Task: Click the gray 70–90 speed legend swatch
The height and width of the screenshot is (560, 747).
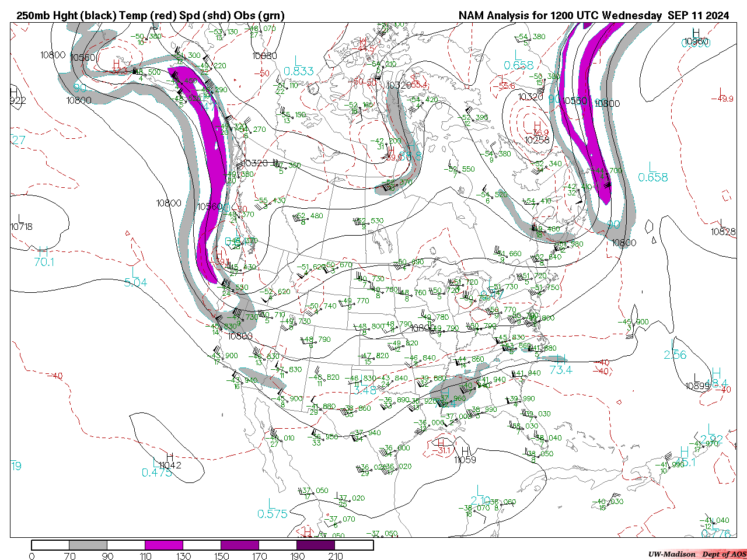Action: (x=88, y=545)
